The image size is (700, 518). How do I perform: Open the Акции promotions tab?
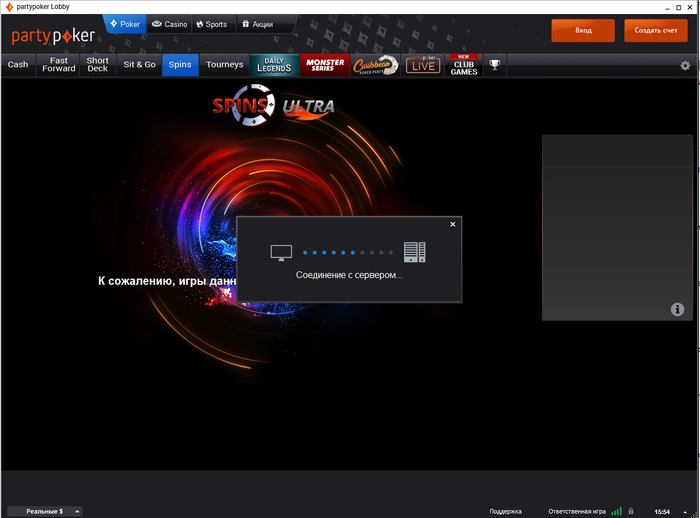point(258,24)
